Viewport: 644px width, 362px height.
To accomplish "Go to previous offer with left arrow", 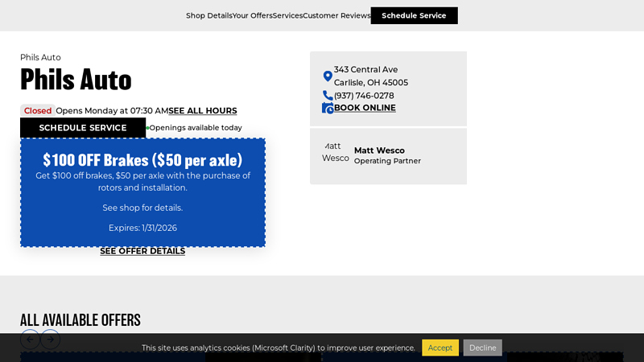I will pos(30,339).
